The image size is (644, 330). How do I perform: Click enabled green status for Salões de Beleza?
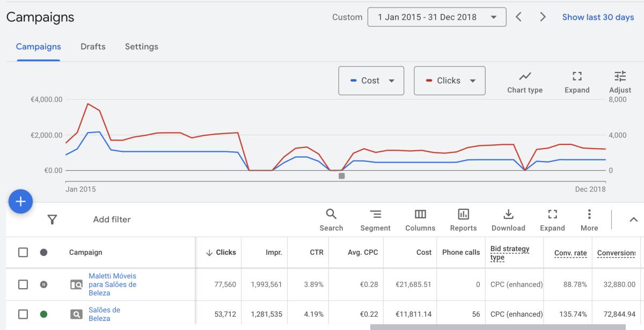click(43, 314)
